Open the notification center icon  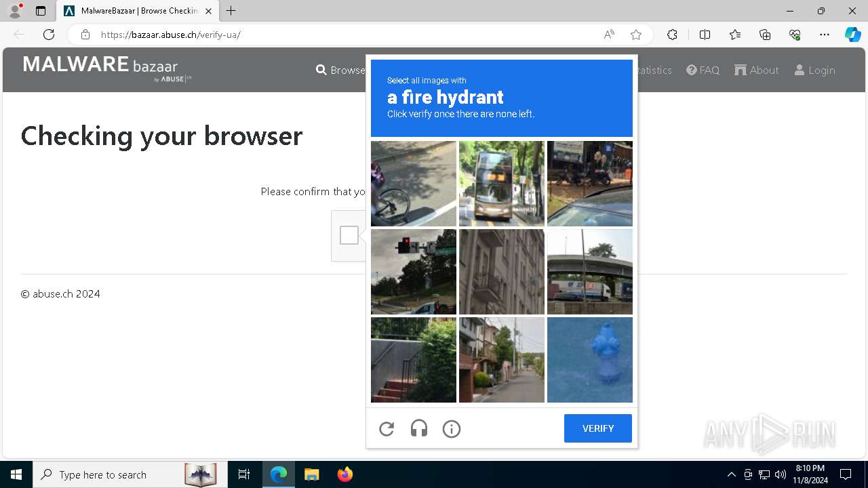coord(846,474)
